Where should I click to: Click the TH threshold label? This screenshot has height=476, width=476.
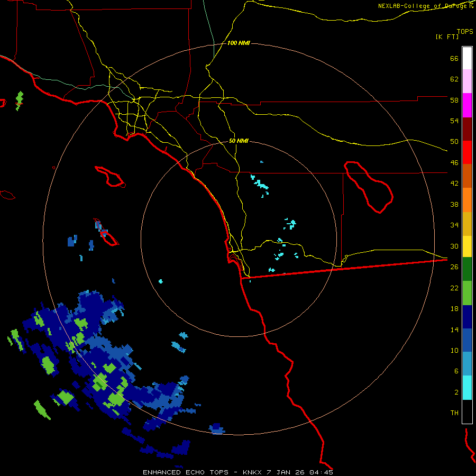pos(454,413)
